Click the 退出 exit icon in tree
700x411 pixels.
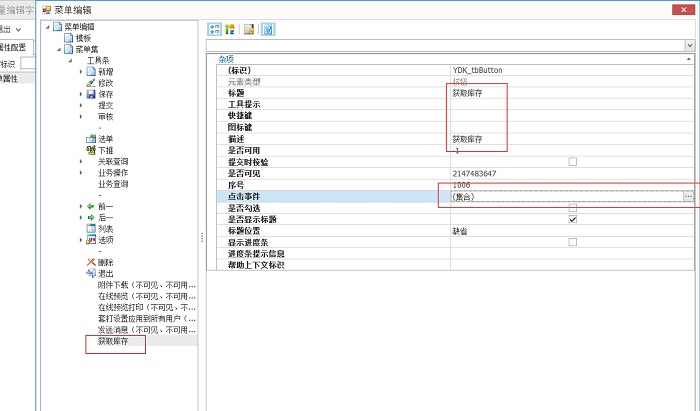coord(91,273)
